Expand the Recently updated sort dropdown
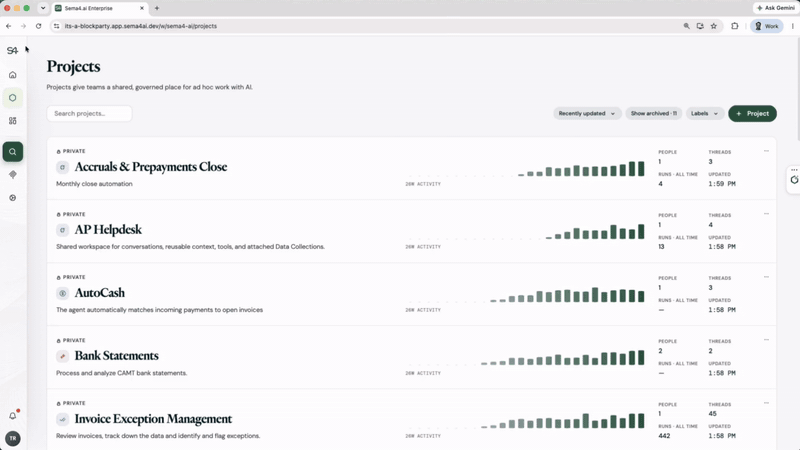 coord(587,113)
